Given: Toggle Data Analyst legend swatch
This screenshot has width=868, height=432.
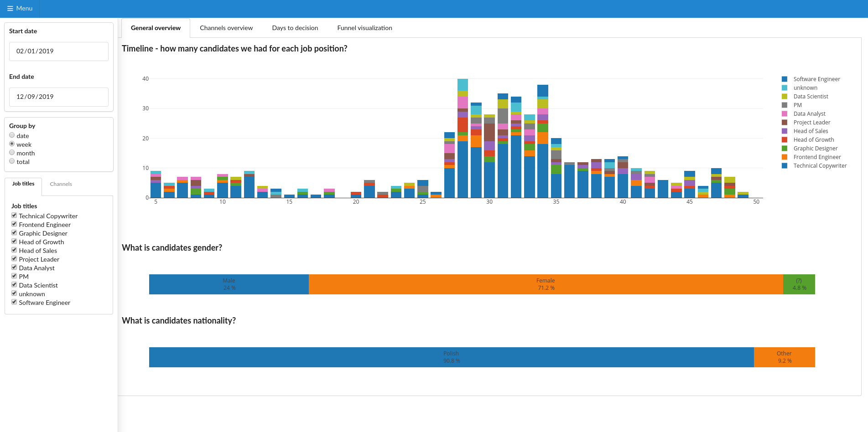Looking at the screenshot, I should coord(785,113).
